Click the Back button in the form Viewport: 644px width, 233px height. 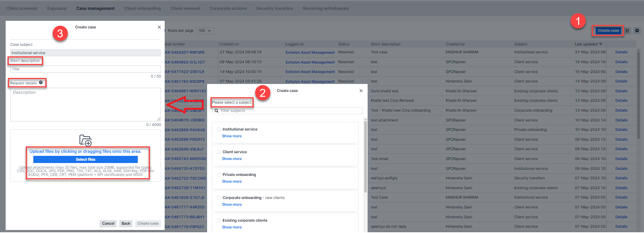[126, 224]
